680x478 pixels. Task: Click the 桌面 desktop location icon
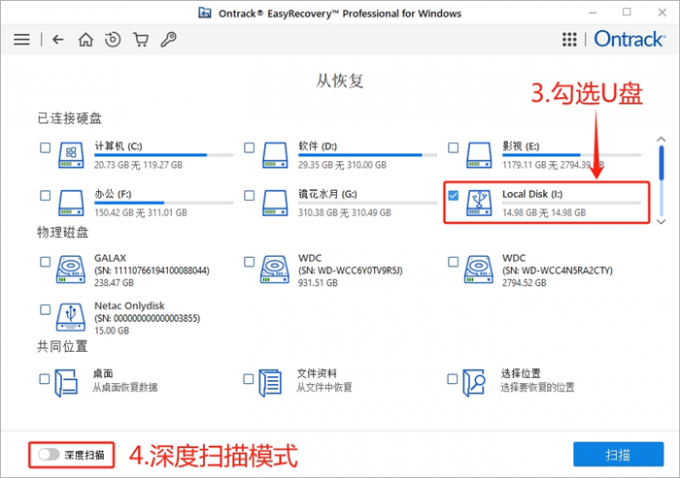(66, 383)
